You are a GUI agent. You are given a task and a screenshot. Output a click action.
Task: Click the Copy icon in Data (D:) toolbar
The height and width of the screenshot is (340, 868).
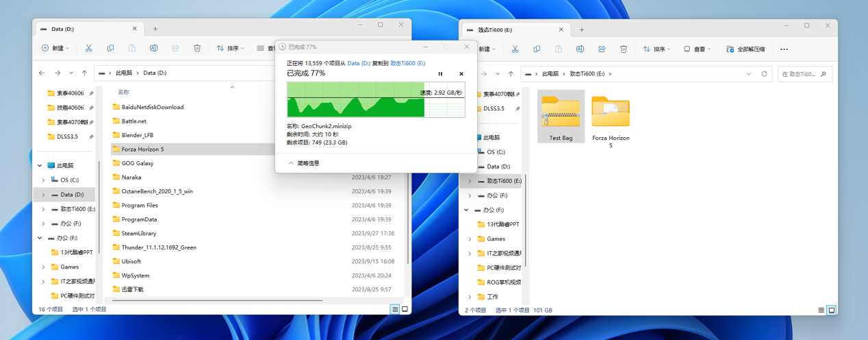110,48
